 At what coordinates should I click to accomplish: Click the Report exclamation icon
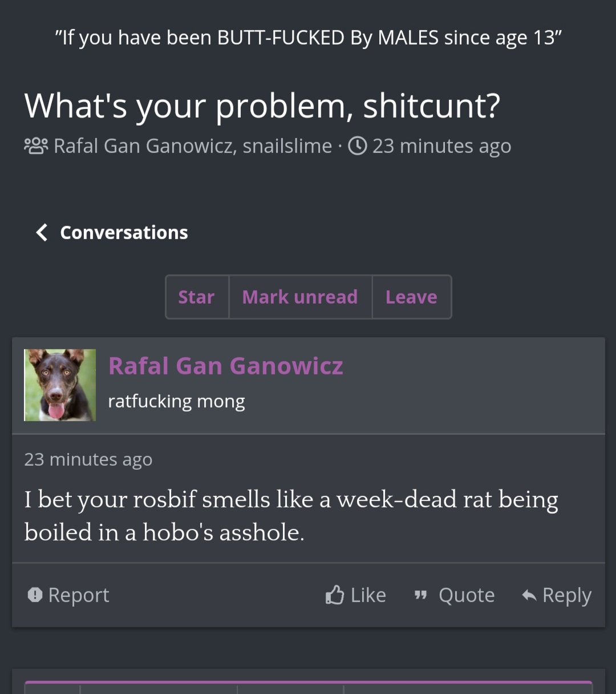35,595
